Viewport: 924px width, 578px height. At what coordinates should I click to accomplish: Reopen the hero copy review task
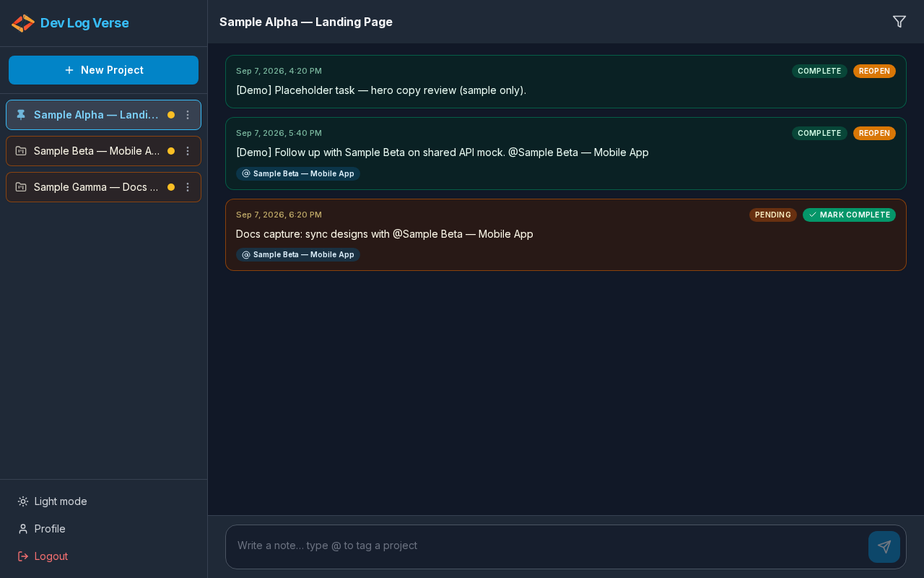point(874,71)
